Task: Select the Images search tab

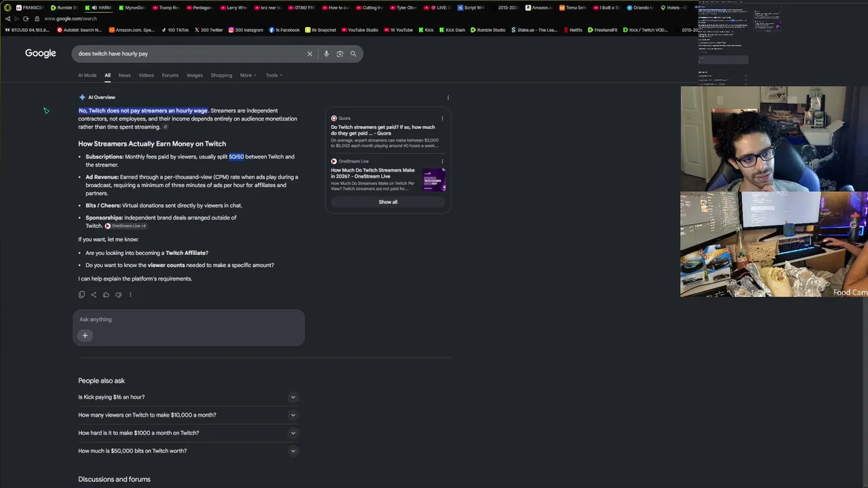Action: (x=195, y=75)
